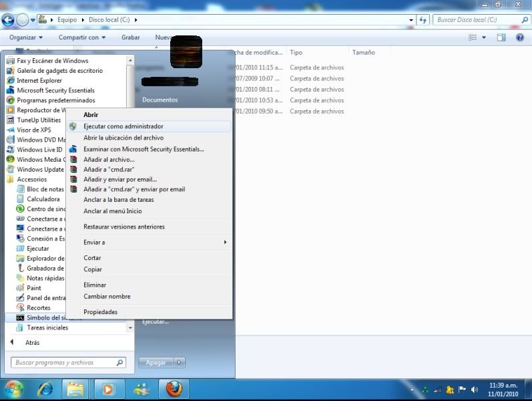Launch Internet Explorer from programs list

pos(39,81)
